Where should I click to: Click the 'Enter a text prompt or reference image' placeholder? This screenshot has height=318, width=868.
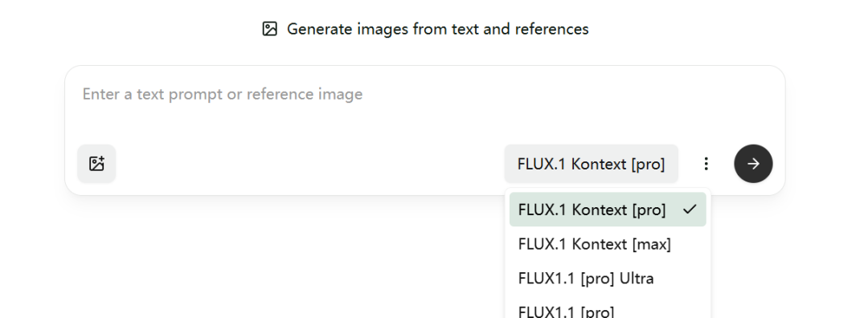coord(223,94)
